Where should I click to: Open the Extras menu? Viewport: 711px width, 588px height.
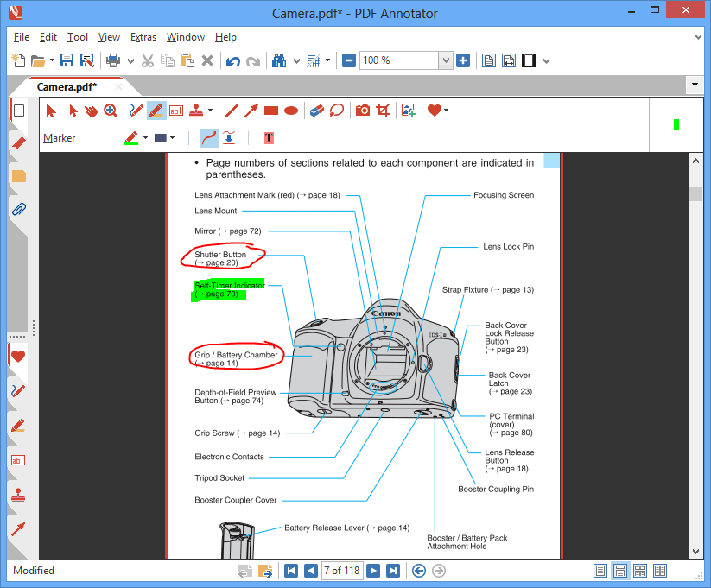(x=143, y=37)
